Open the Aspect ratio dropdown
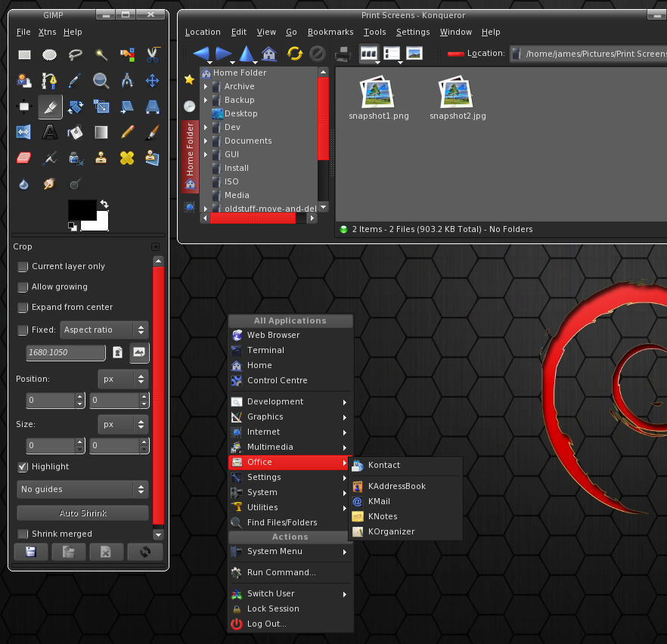Image resolution: width=667 pixels, height=644 pixels. click(x=104, y=330)
